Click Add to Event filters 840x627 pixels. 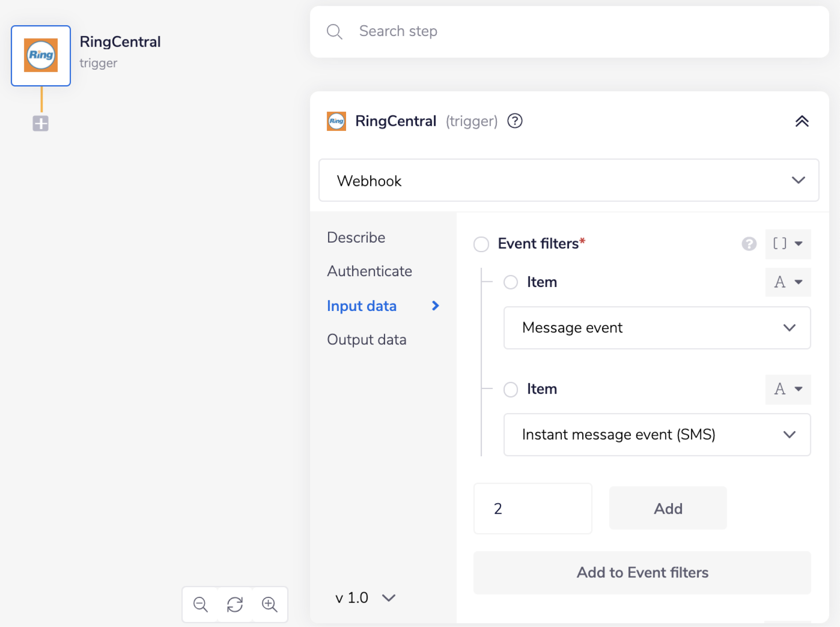642,572
